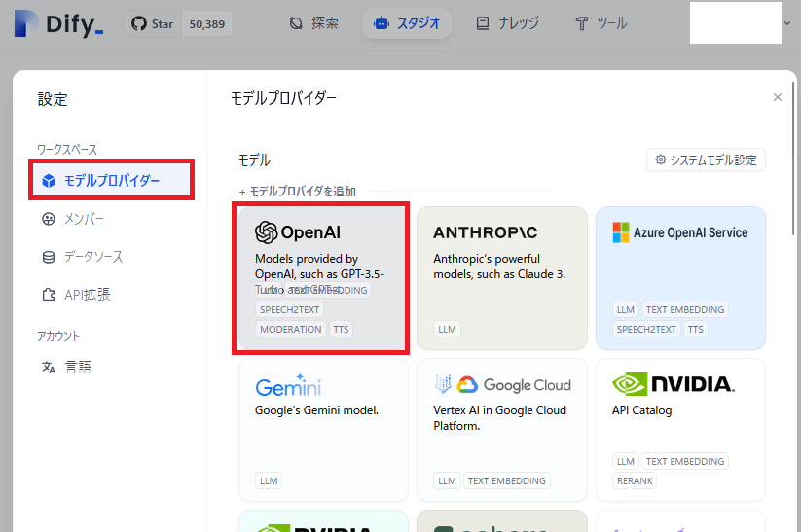This screenshot has height=532, width=801.
Task: Click the Gemini logo
Action: tap(288, 385)
